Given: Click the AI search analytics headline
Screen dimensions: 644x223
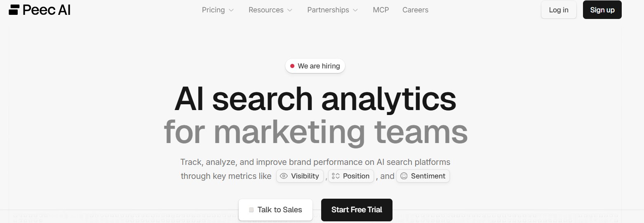Looking at the screenshot, I should 315,99.
